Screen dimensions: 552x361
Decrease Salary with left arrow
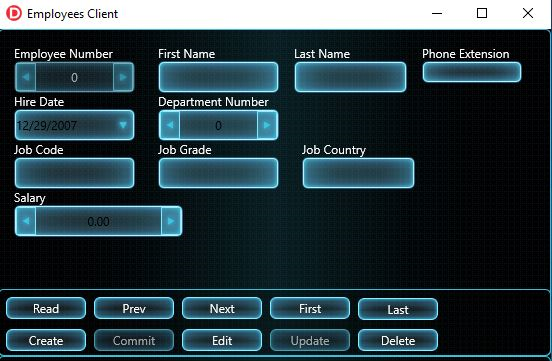26,221
